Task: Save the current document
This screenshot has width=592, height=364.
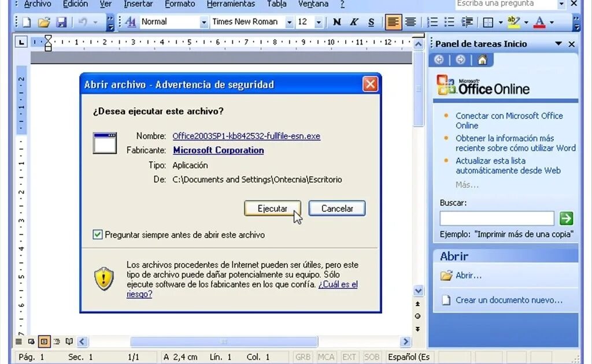Action: pyautogui.click(x=62, y=22)
